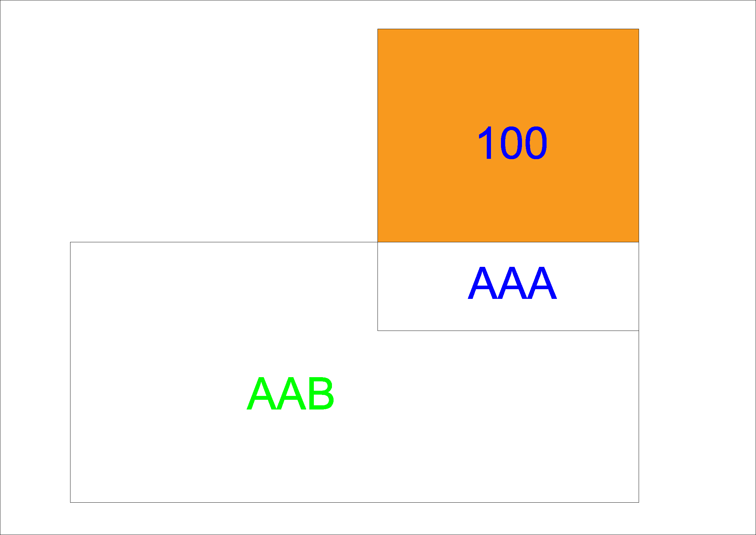Click top-right corner of the orange rectangle
Viewport: 756px width, 535px height.
[x=639, y=29]
